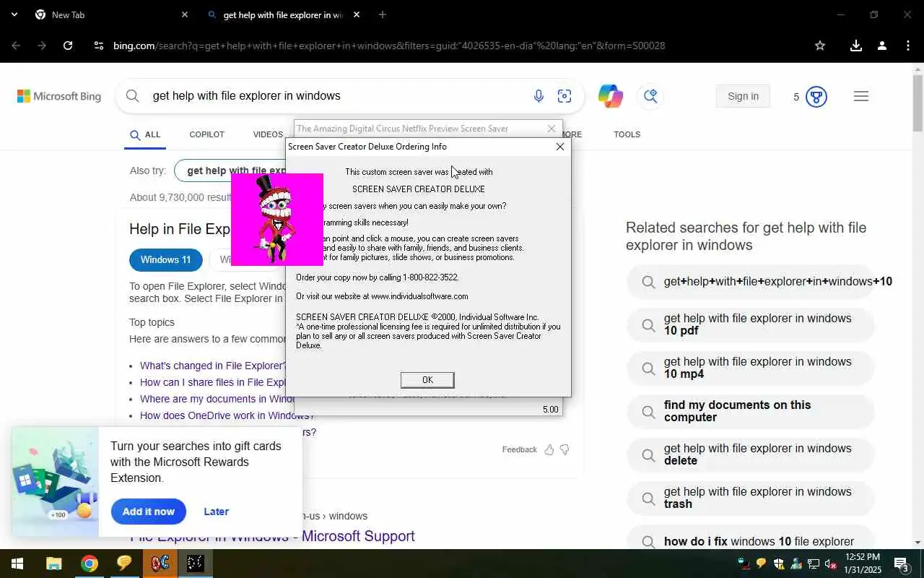Open the yellow chat bubble taskbar app
This screenshot has height=578, width=924.
[125, 564]
